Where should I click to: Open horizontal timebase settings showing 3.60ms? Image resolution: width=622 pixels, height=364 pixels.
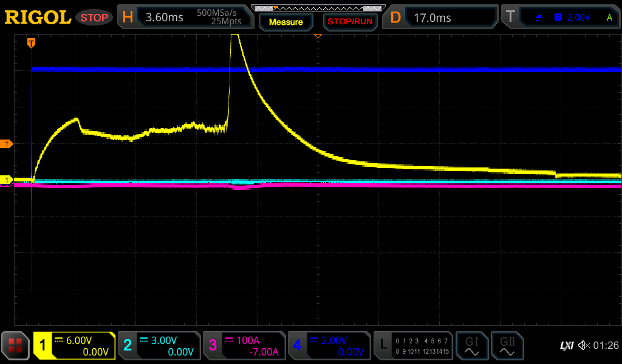coord(184,18)
